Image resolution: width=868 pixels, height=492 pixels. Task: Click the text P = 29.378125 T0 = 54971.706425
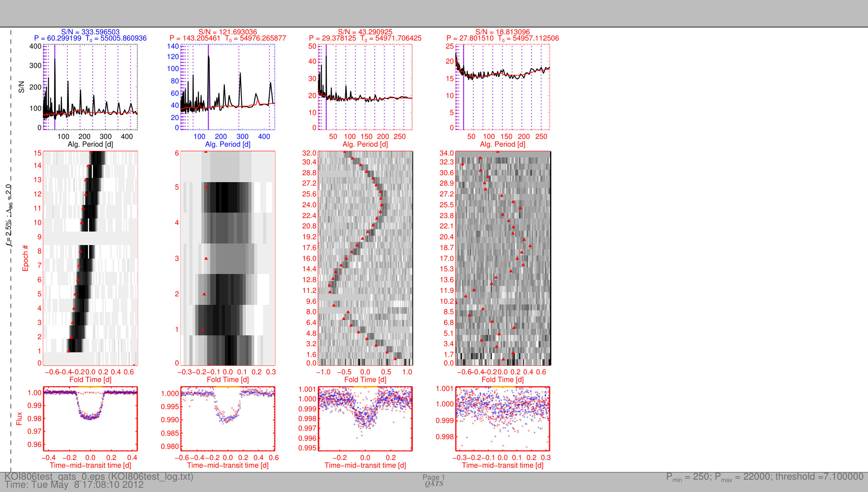pyautogui.click(x=365, y=38)
